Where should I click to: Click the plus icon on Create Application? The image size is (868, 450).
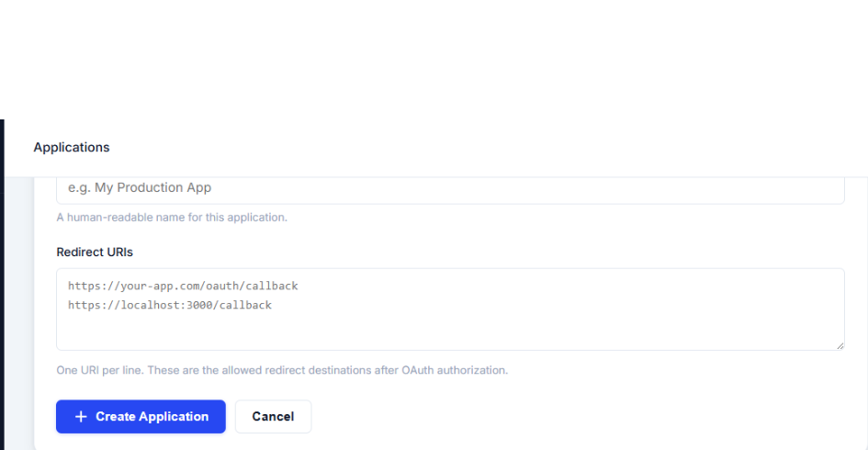pyautogui.click(x=81, y=416)
